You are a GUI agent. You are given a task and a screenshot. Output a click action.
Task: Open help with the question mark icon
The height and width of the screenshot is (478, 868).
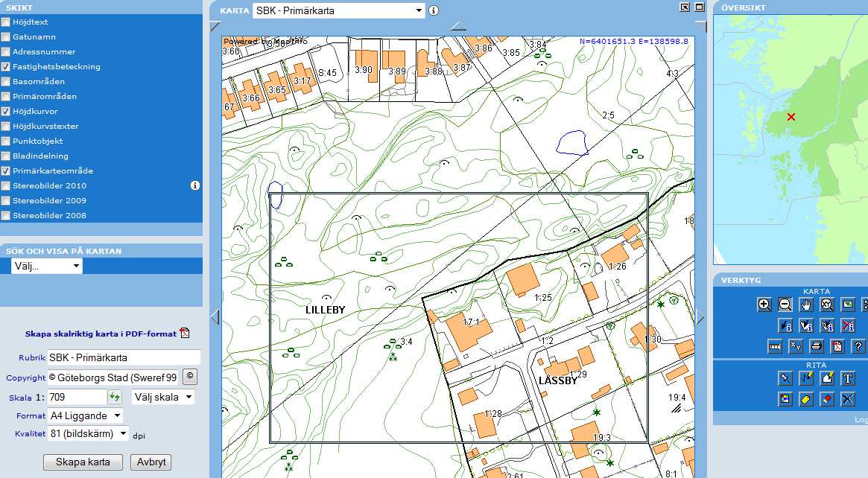pos(858,346)
